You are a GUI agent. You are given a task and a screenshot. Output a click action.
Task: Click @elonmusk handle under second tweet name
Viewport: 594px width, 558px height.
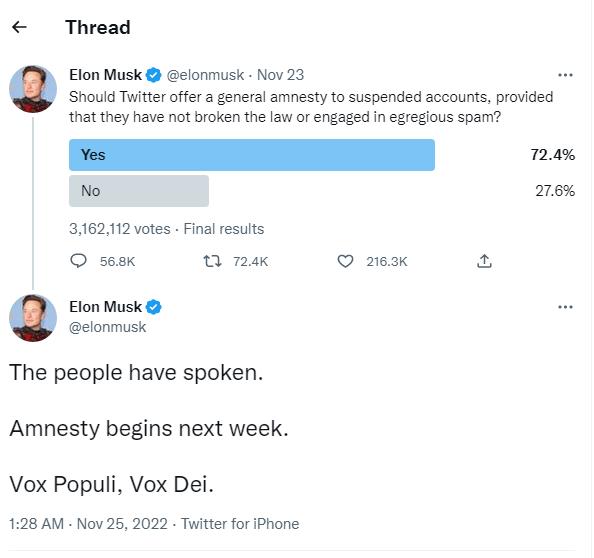tap(108, 327)
